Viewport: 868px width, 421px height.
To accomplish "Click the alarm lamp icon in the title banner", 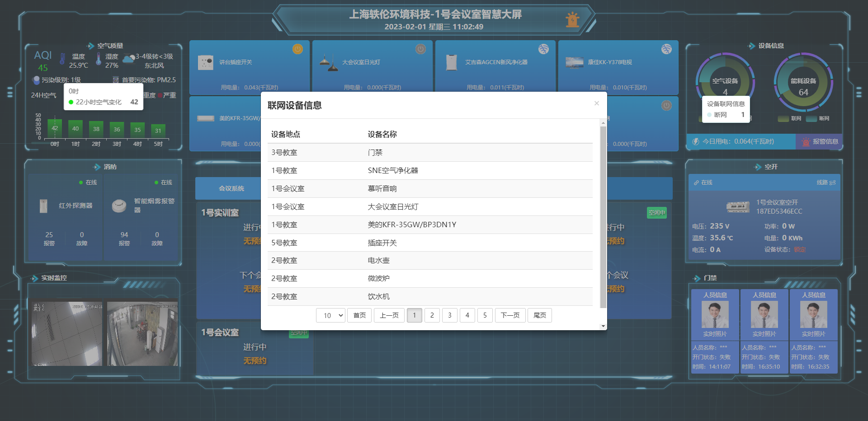I will pyautogui.click(x=572, y=20).
